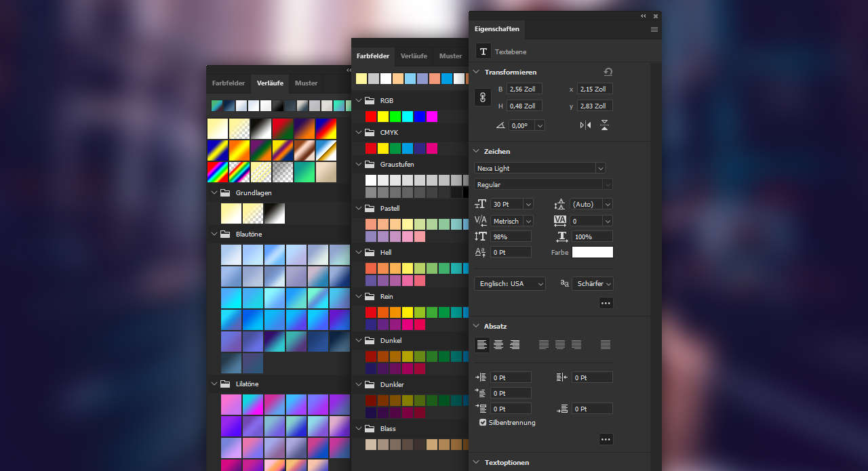Click the horizontal scale icon beside 100%

tap(561, 237)
